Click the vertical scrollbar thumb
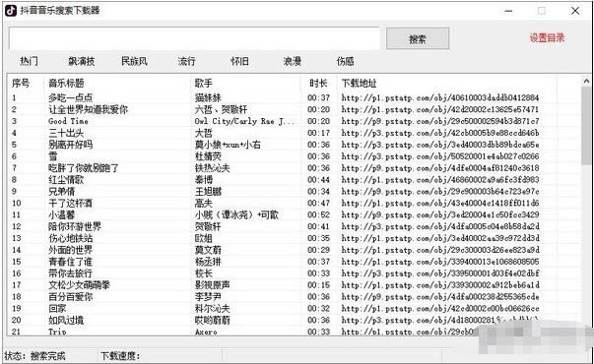The image size is (594, 364). [x=586, y=126]
